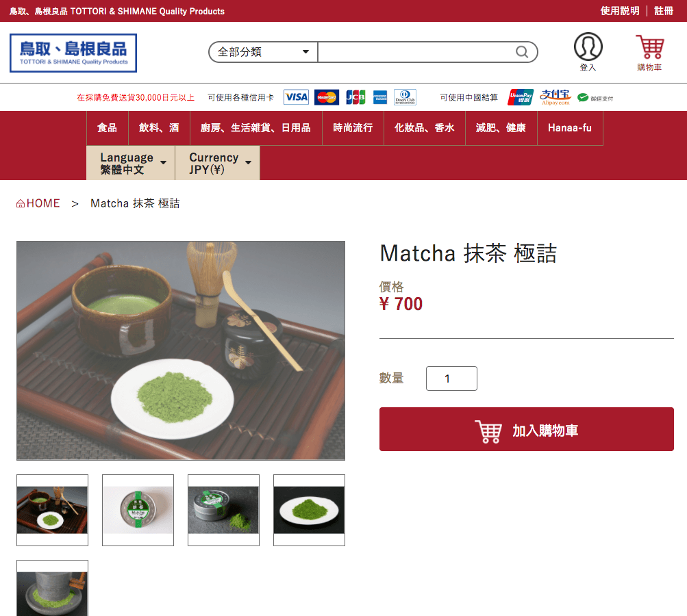This screenshot has width=687, height=616.
Task: Open the shopping cart icon
Action: coord(650,47)
